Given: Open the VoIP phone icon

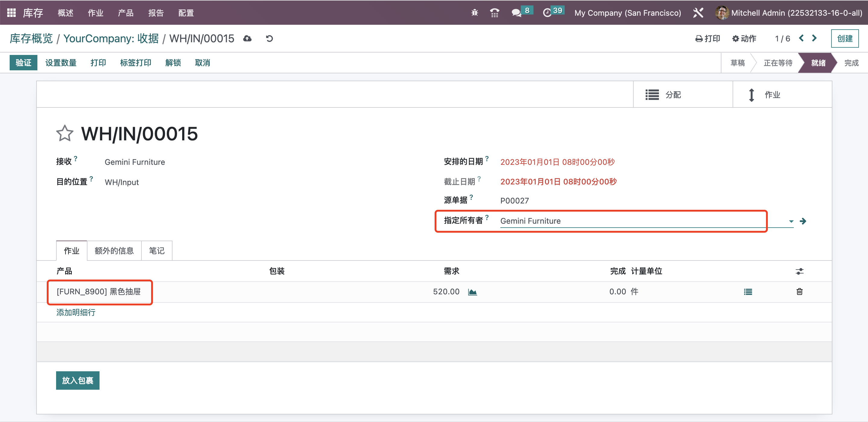Looking at the screenshot, I should [494, 13].
